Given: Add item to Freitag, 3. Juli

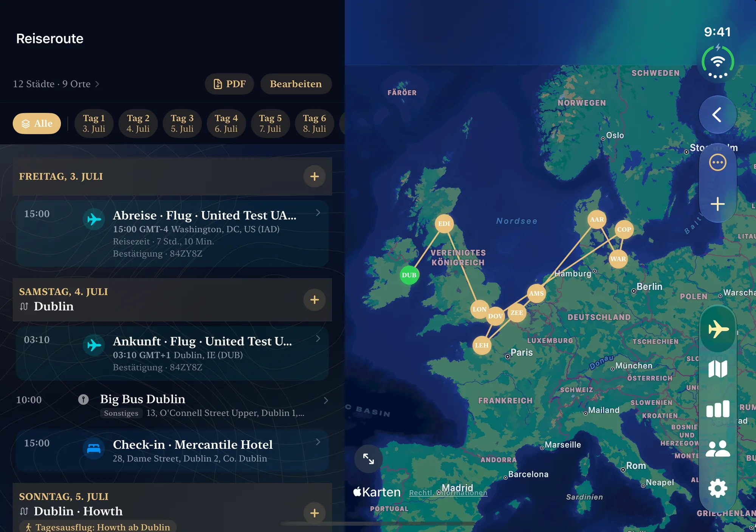Looking at the screenshot, I should tap(314, 176).
